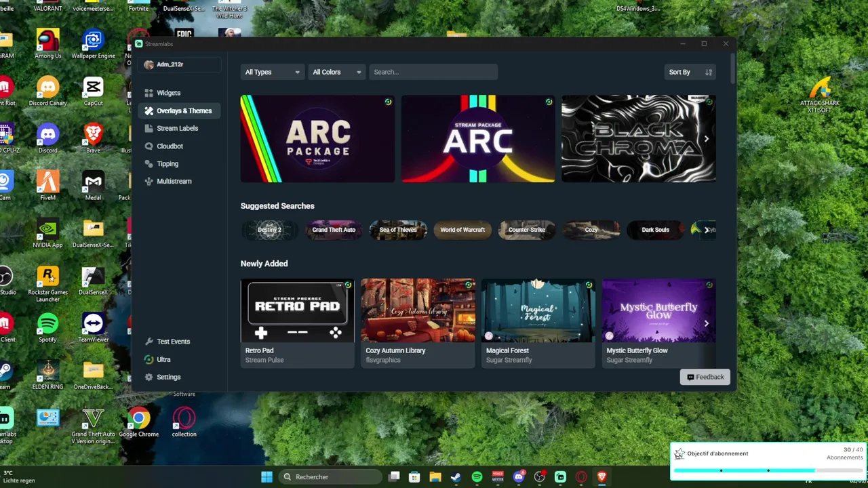Open the Adm_212r account menu
Image resolution: width=868 pixels, height=488 pixels.
point(180,64)
